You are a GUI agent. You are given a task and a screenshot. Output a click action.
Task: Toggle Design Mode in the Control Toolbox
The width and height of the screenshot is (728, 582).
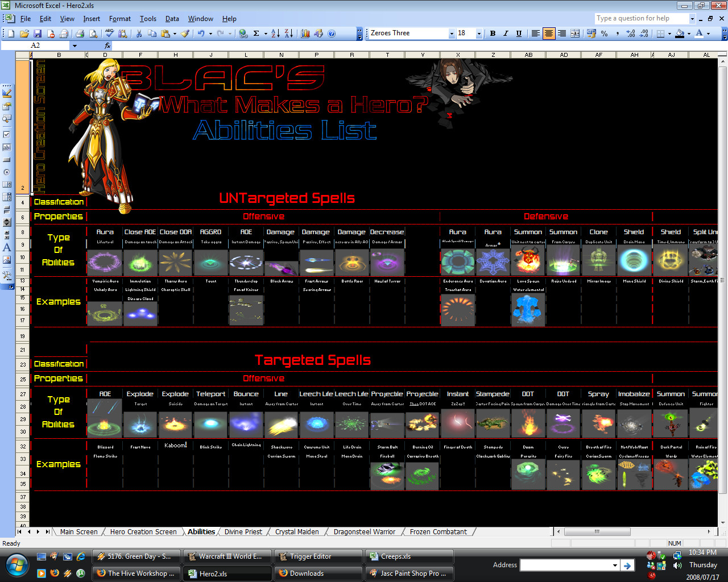coord(7,93)
